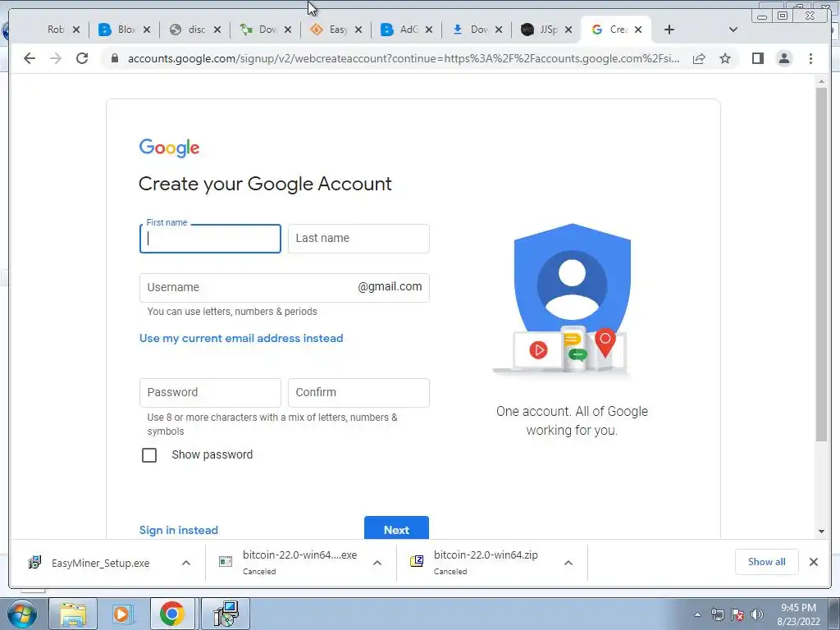Click the scrollbar up arrow
Image resolution: width=840 pixels, height=630 pixels.
point(821,82)
